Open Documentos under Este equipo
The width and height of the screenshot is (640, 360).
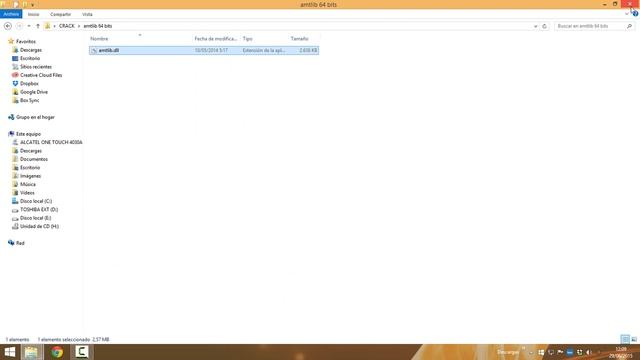(33, 159)
